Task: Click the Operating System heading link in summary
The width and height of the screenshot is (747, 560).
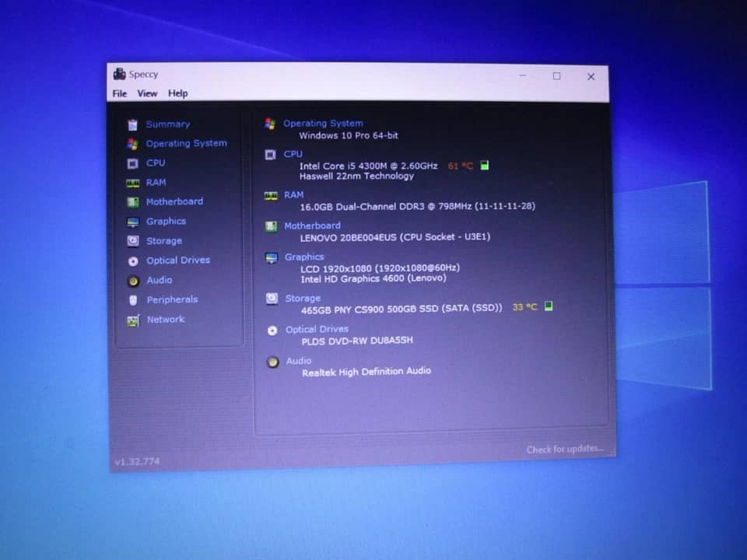Action: pyautogui.click(x=323, y=124)
